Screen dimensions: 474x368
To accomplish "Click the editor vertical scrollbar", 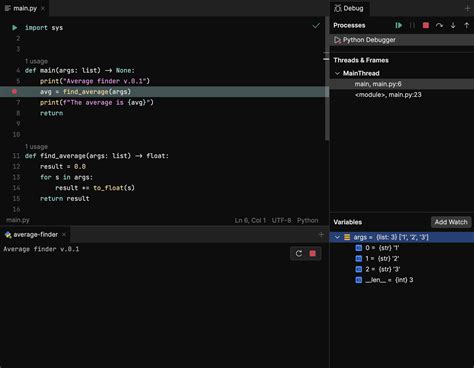I will click(x=327, y=78).
